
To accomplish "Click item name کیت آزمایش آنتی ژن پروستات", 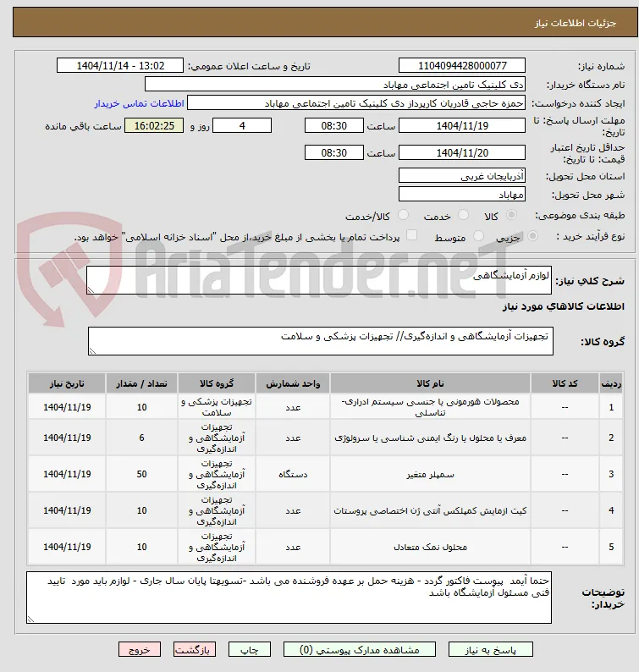I will tap(430, 511).
